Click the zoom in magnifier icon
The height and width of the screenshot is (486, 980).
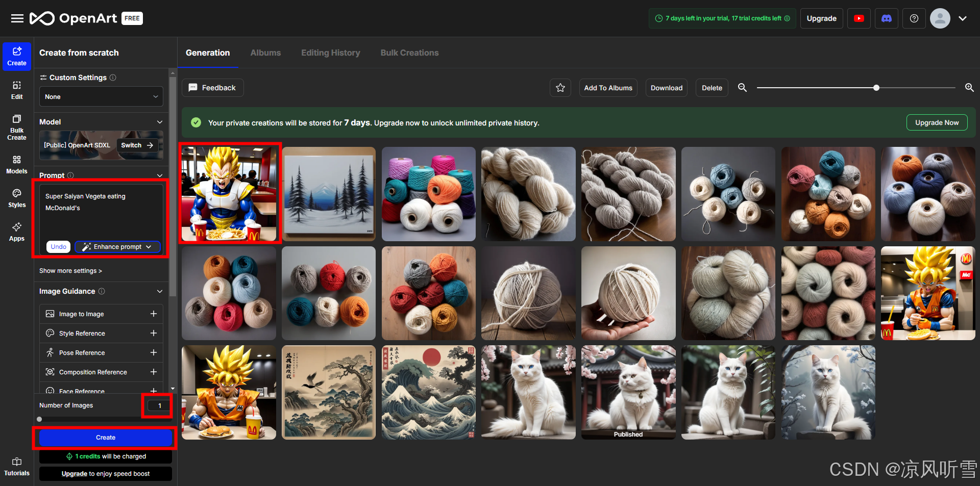(969, 88)
